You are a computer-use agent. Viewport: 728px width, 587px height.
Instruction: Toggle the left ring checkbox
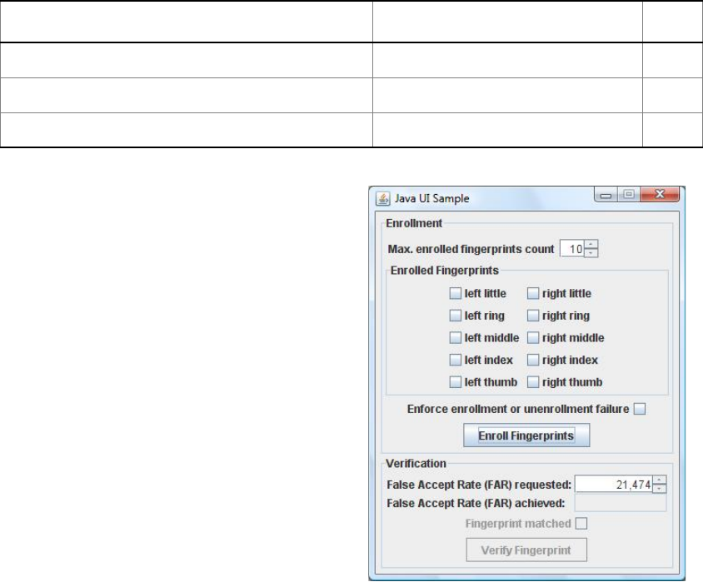pyautogui.click(x=456, y=316)
